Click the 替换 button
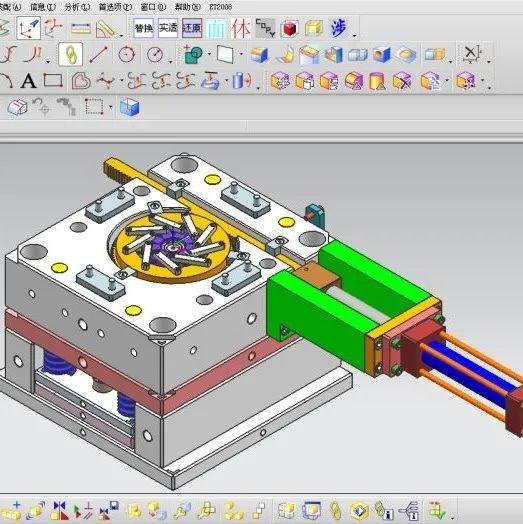523x524 pixels. click(144, 28)
